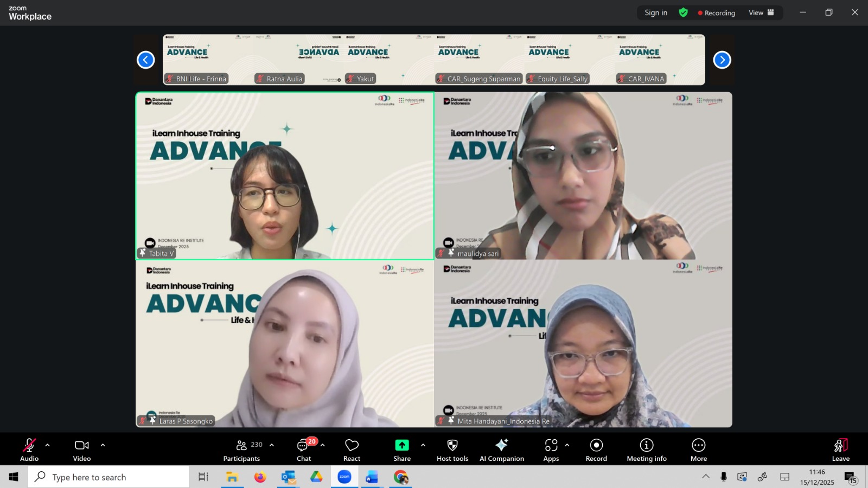
Task: Click the green Share screen button
Action: tap(402, 450)
